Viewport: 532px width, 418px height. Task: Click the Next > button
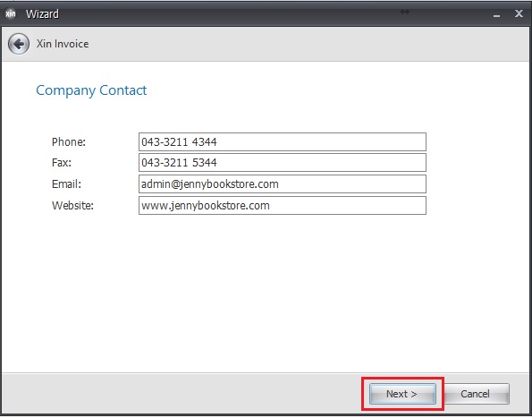(402, 394)
